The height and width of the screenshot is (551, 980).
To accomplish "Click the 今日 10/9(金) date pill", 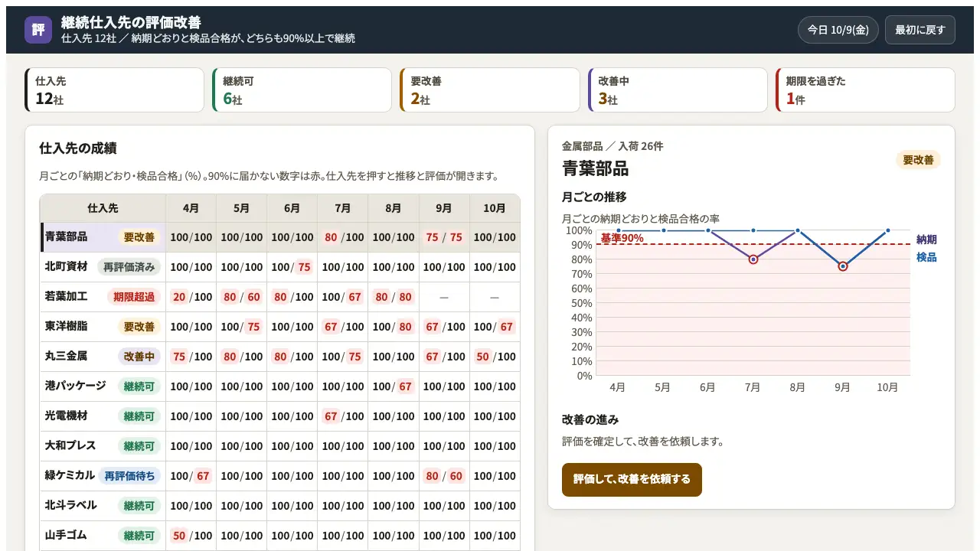I will coord(838,30).
